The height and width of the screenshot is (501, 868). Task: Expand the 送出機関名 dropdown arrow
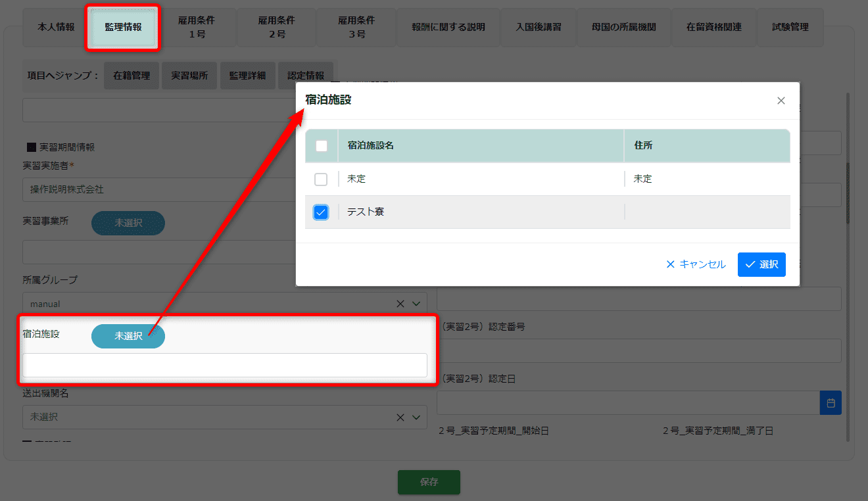pos(416,418)
